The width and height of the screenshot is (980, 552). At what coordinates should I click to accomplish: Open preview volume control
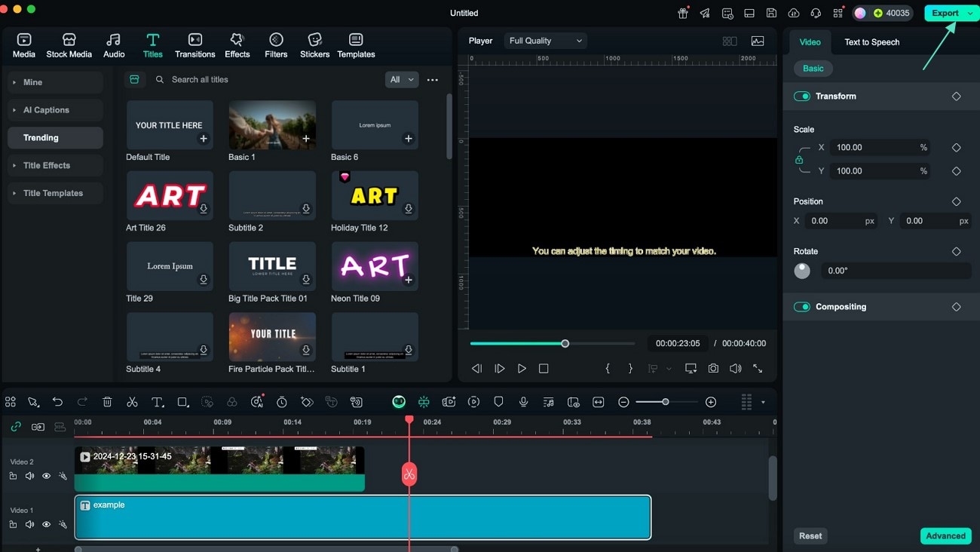click(x=735, y=369)
